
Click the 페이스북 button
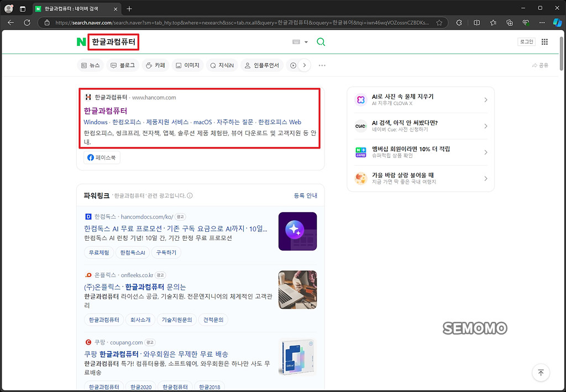tap(102, 157)
